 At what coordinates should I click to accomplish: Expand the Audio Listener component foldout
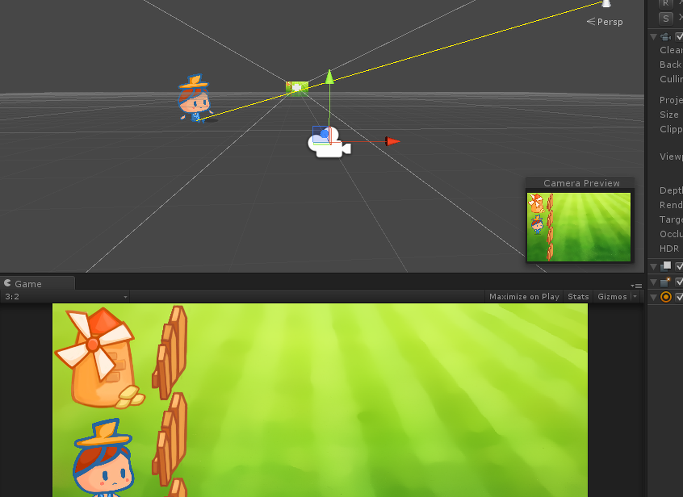[653, 297]
